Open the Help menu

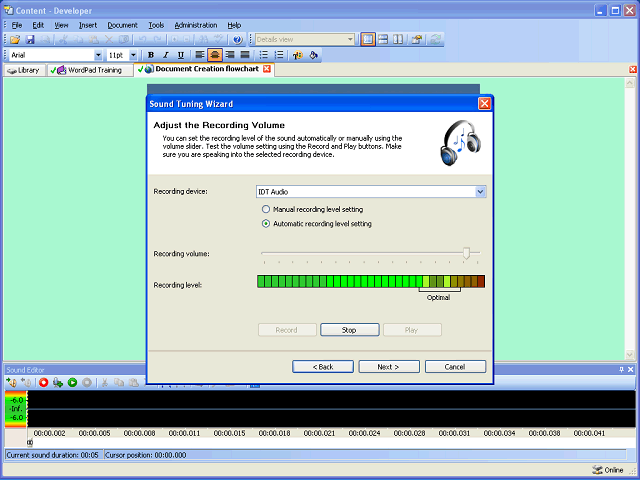pyautogui.click(x=234, y=25)
